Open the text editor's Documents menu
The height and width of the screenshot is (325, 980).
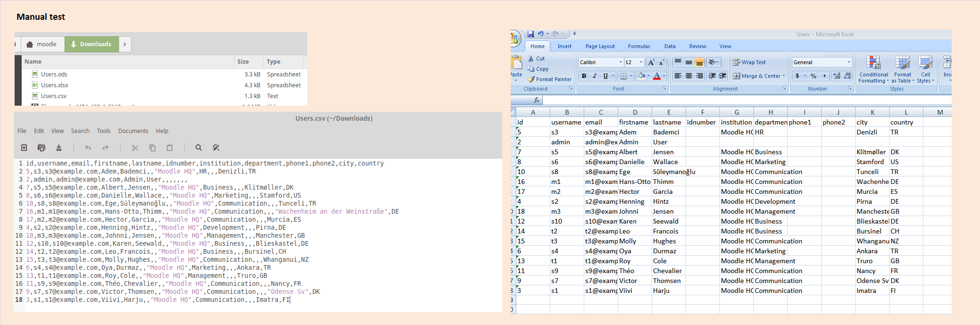[133, 131]
